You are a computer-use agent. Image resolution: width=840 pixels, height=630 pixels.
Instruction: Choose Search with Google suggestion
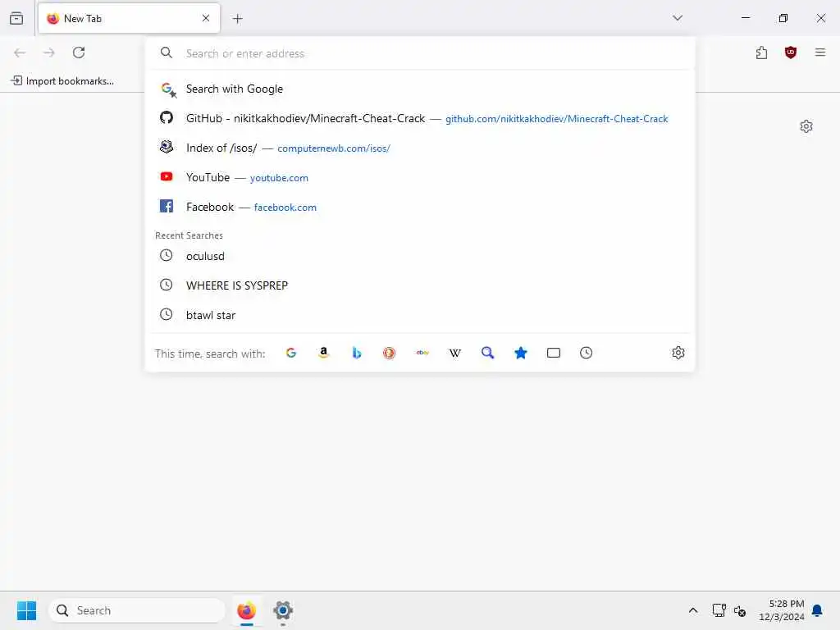click(419, 89)
